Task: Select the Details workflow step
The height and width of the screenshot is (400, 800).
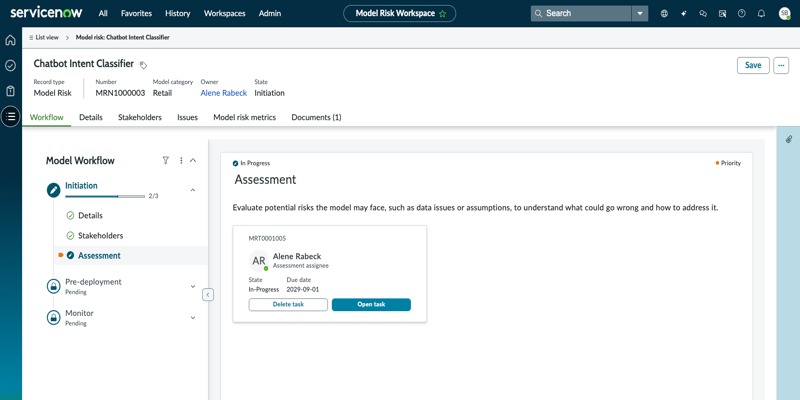Action: [x=90, y=215]
